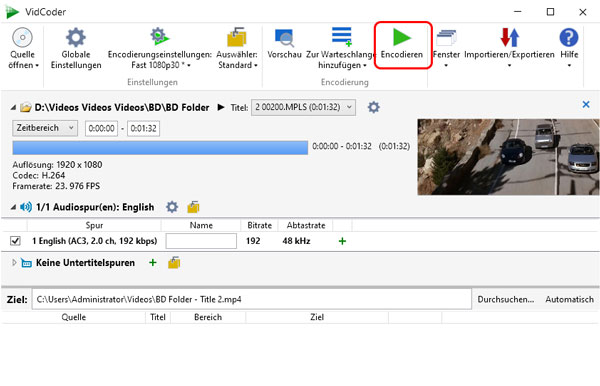This screenshot has height=386, width=600.
Task: Open the Hilfe help menu
Action: pyautogui.click(x=569, y=48)
